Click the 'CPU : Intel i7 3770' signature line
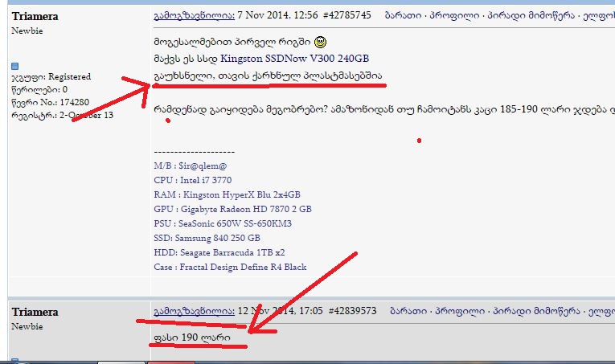Image resolution: width=615 pixels, height=364 pixels. click(193, 180)
